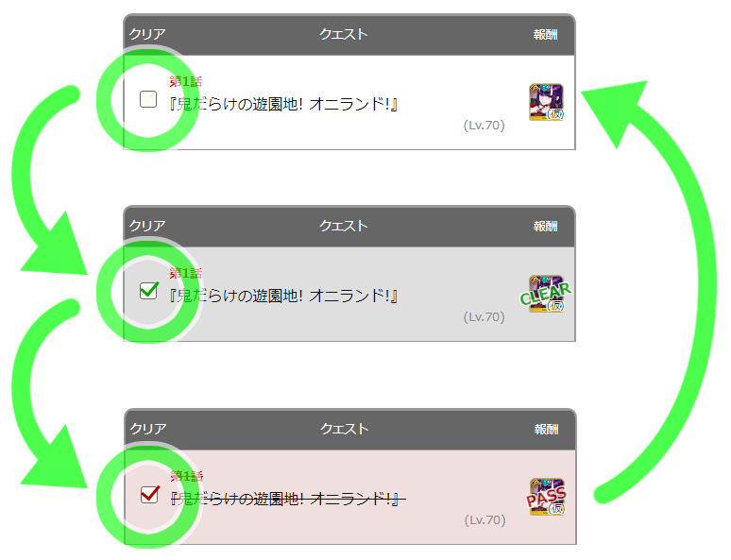Click 報酬 header in the bottom panel

[547, 429]
